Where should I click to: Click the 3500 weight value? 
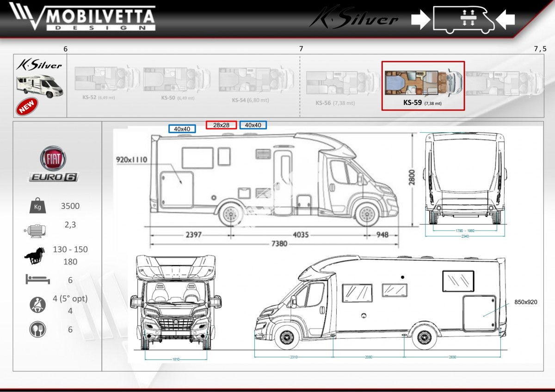click(70, 206)
